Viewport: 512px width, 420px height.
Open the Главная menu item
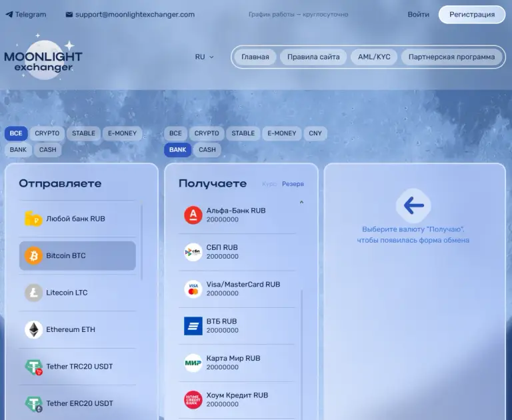coord(255,57)
